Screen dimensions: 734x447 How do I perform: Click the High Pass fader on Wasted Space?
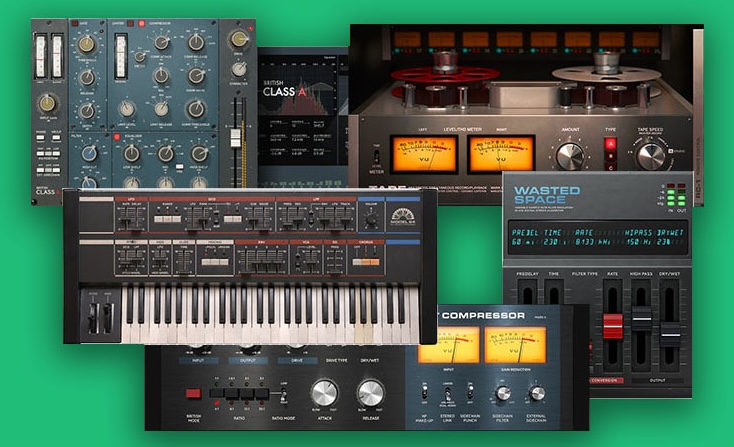[x=641, y=319]
